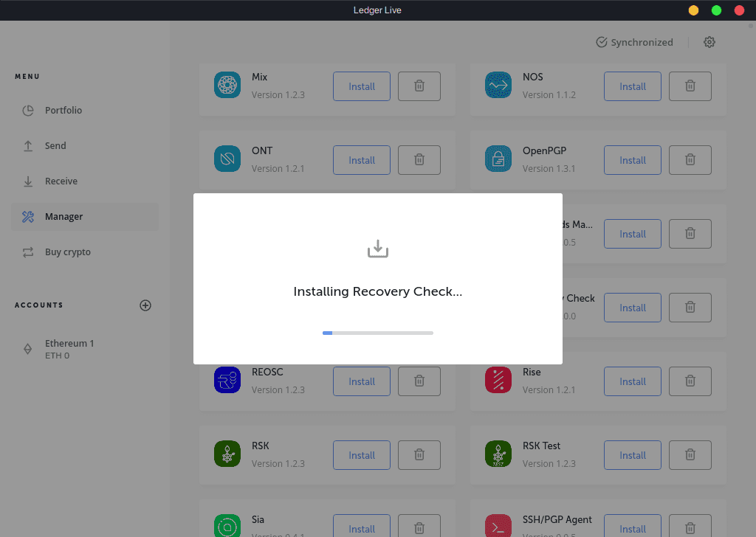Click the Buy crypto exchange arrows icon
756x537 pixels.
tap(28, 252)
